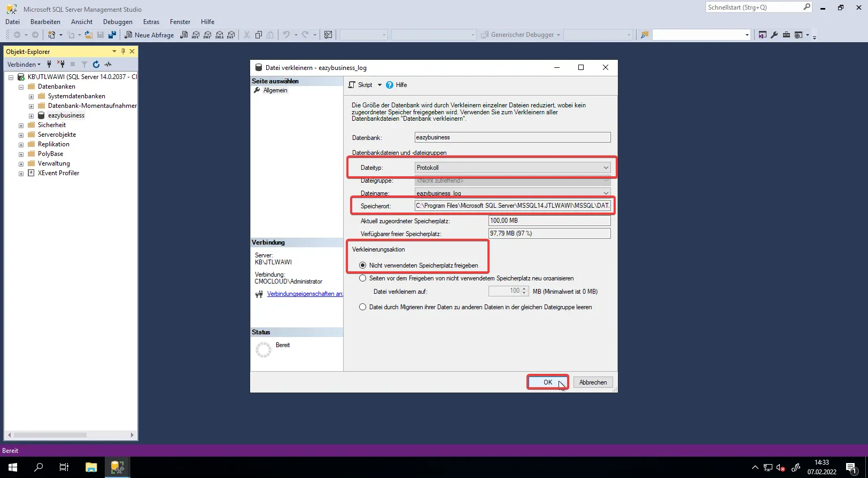Open File Explorer from taskbar
The image size is (868, 478).
pos(91,467)
